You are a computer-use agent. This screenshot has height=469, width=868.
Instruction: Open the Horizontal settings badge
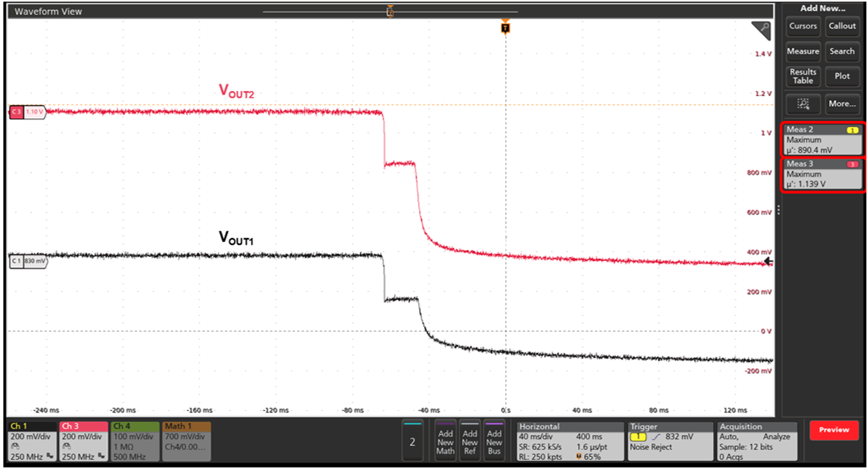pyautogui.click(x=571, y=441)
